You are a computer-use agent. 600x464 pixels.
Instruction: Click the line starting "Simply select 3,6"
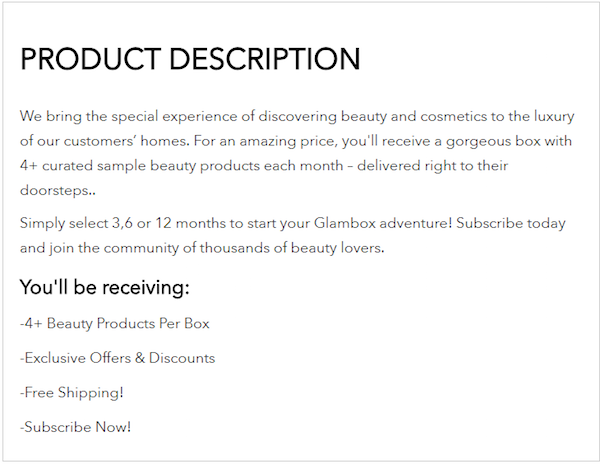pyautogui.click(x=299, y=222)
